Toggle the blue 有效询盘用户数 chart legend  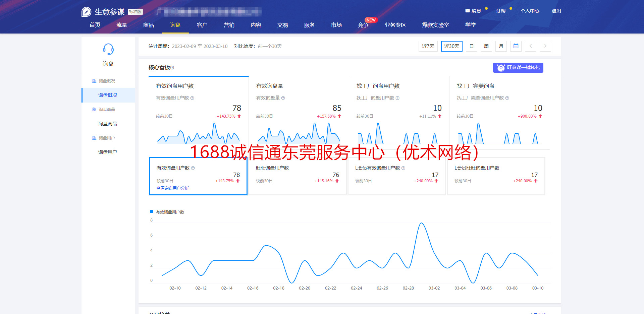[167, 212]
